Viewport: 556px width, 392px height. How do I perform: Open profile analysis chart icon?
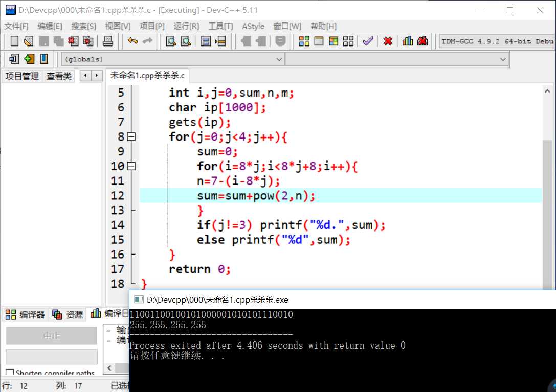[408, 41]
